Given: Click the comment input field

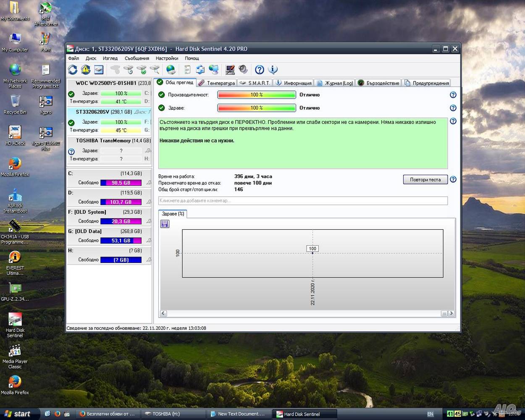Looking at the screenshot, I should click(x=303, y=201).
